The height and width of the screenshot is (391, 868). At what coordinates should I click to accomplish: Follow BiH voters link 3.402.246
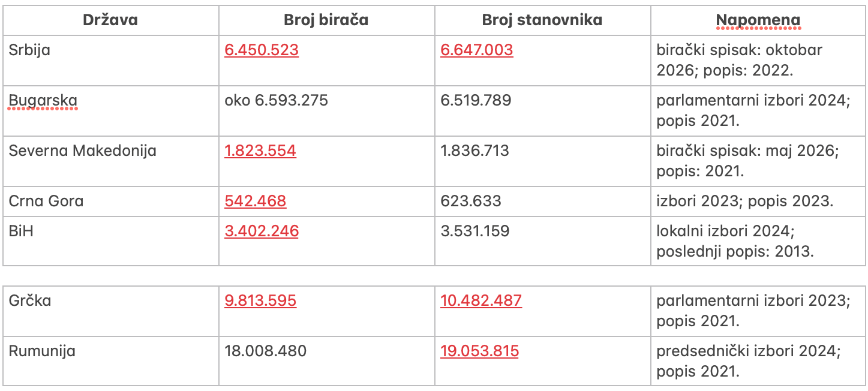pyautogui.click(x=262, y=231)
